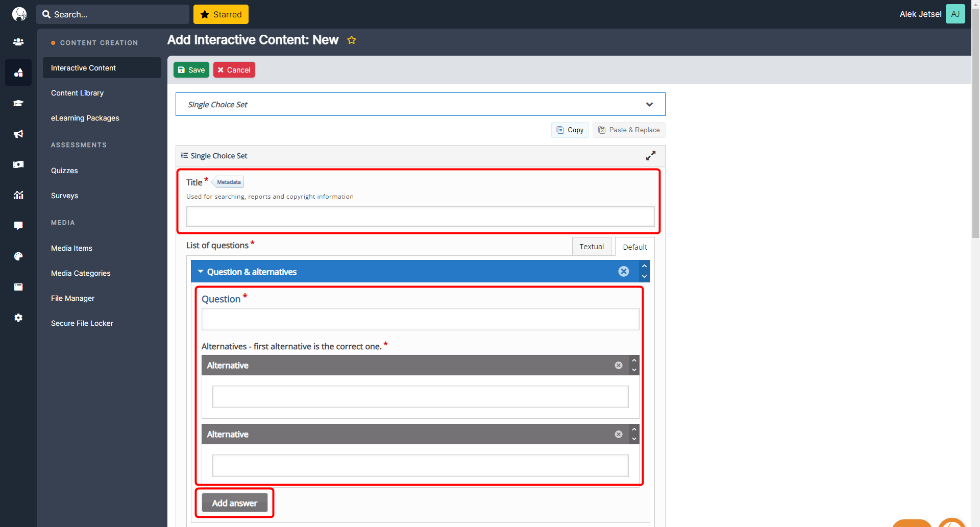This screenshot has width=980, height=527.
Task: Open the money bill icon in rail
Action: (x=18, y=164)
